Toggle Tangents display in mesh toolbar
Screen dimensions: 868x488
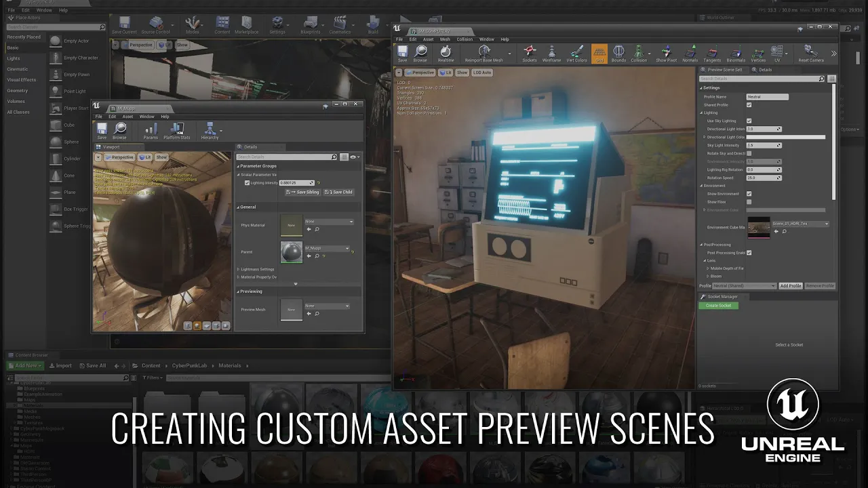pos(712,53)
